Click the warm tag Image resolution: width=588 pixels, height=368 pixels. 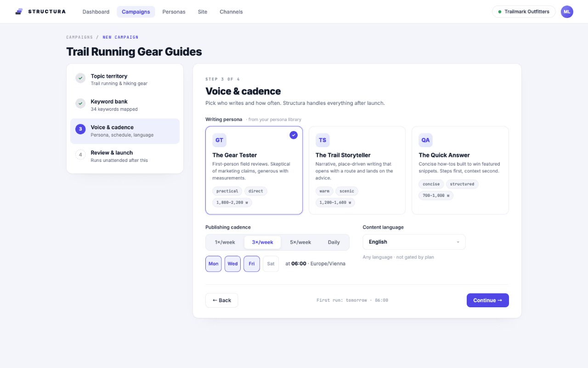(x=324, y=191)
